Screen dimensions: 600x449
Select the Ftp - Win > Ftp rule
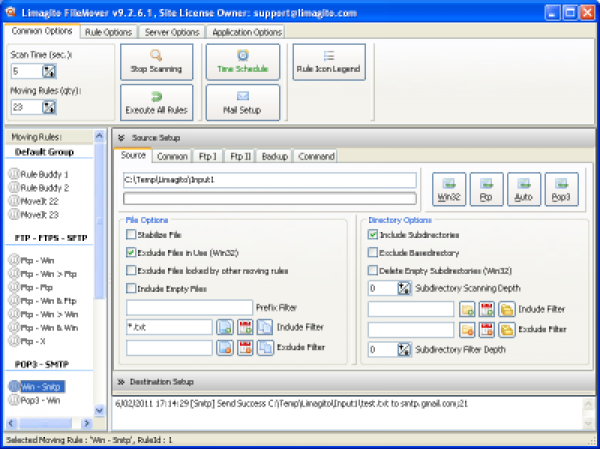pyautogui.click(x=43, y=274)
